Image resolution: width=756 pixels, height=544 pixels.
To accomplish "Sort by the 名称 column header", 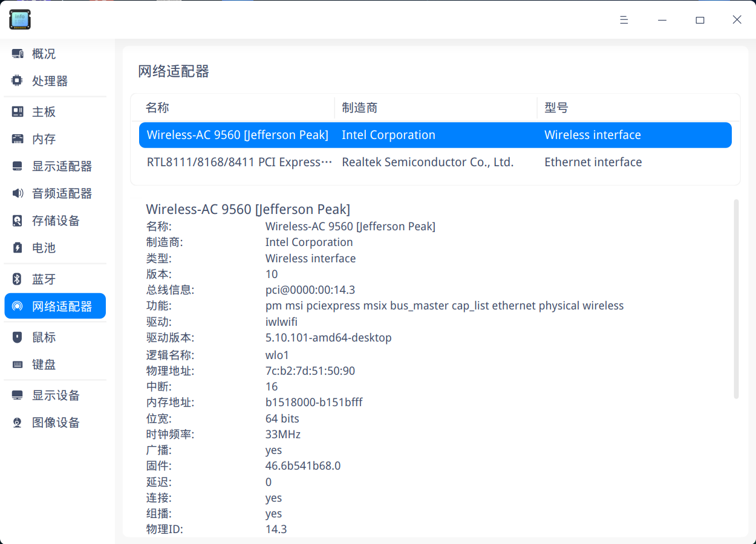I will (x=233, y=108).
